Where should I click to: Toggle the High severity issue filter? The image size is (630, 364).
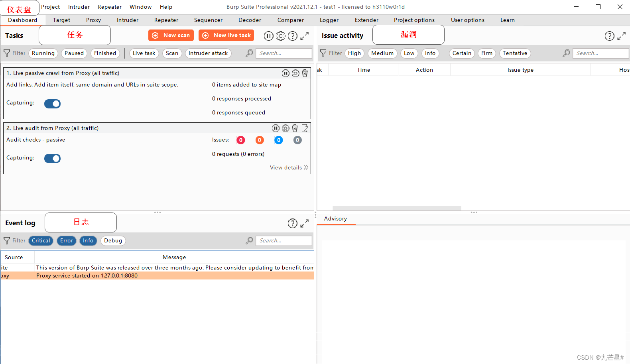354,53
